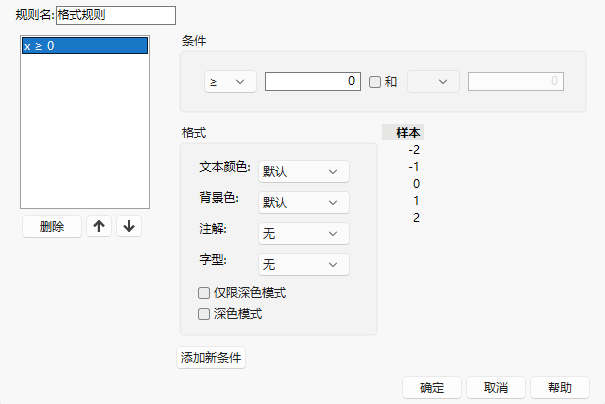Image resolution: width=605 pixels, height=404 pixels.
Task: Expand the 注解 dropdown
Action: tap(304, 233)
